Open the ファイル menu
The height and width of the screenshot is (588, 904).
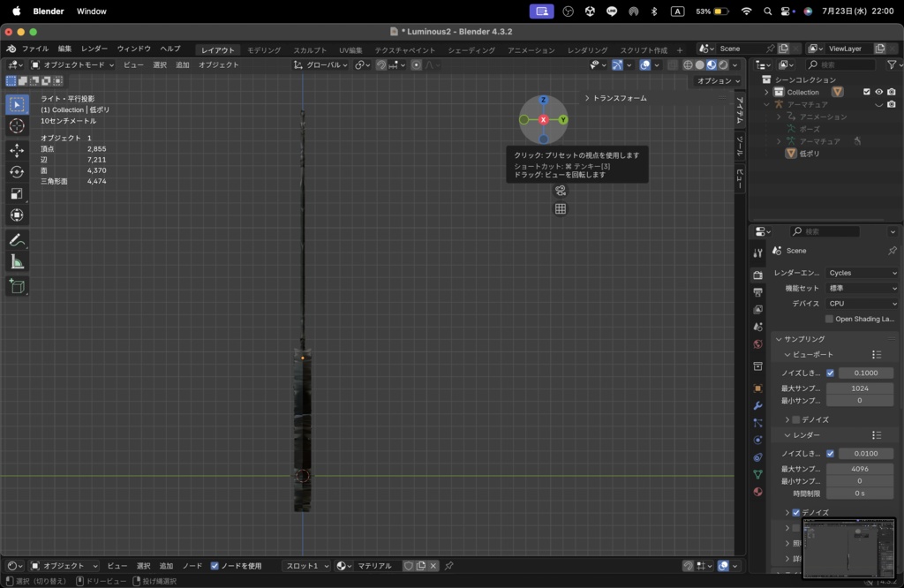click(x=35, y=49)
